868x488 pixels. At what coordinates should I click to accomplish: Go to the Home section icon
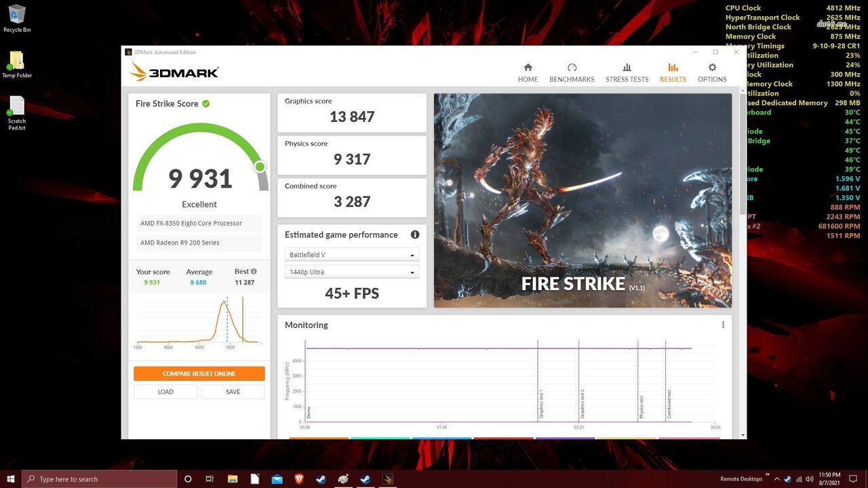click(528, 68)
